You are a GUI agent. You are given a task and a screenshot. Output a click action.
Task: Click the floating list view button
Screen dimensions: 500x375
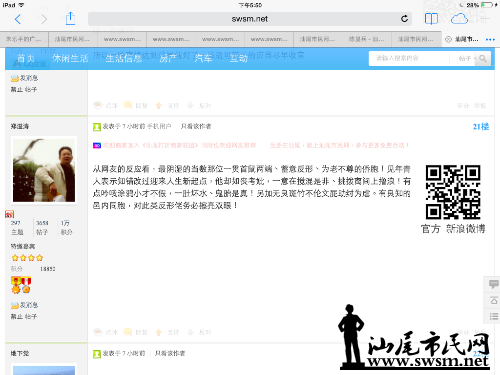[494, 316]
